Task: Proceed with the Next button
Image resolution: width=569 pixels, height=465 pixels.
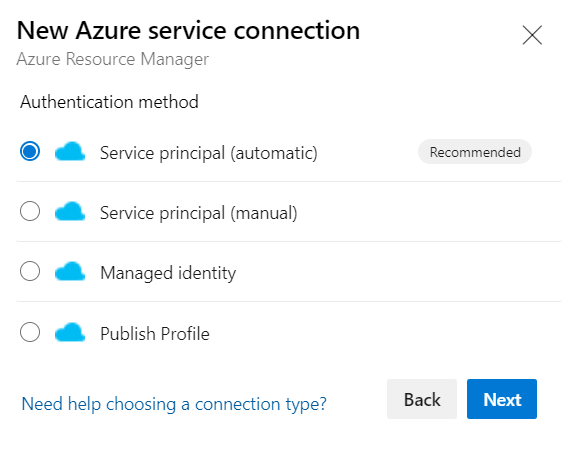Action: coord(502,399)
